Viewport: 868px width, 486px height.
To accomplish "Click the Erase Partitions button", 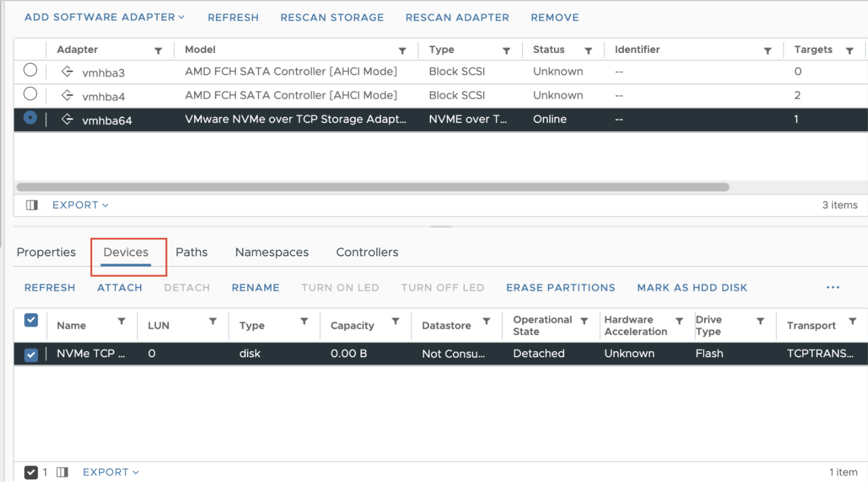I will (560, 288).
